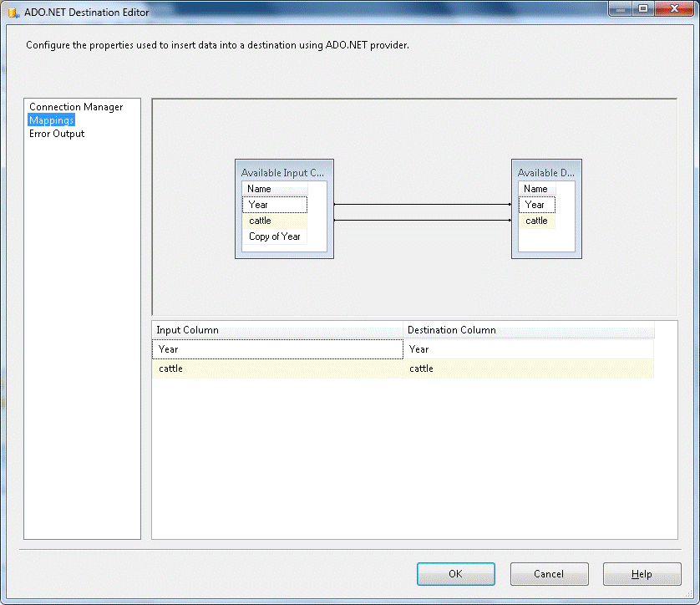Select Year destination column cell in grid

529,349
